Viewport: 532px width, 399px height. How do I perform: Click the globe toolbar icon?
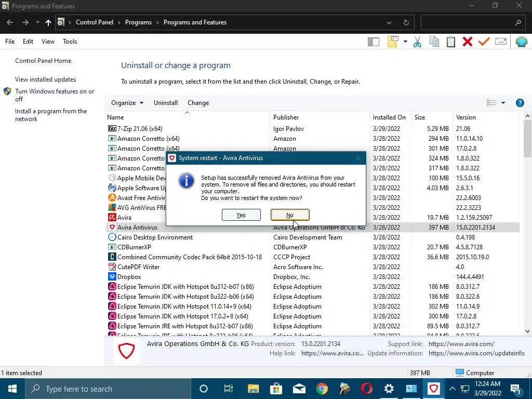pos(521,42)
